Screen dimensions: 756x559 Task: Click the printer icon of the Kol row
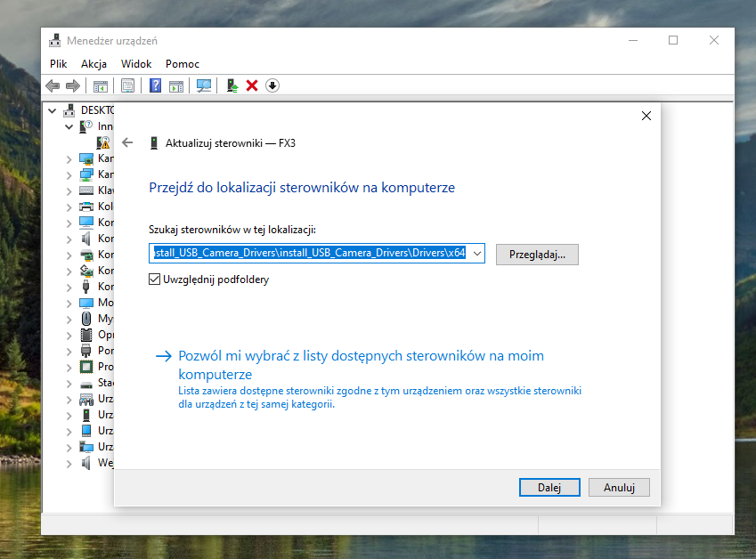[86, 207]
